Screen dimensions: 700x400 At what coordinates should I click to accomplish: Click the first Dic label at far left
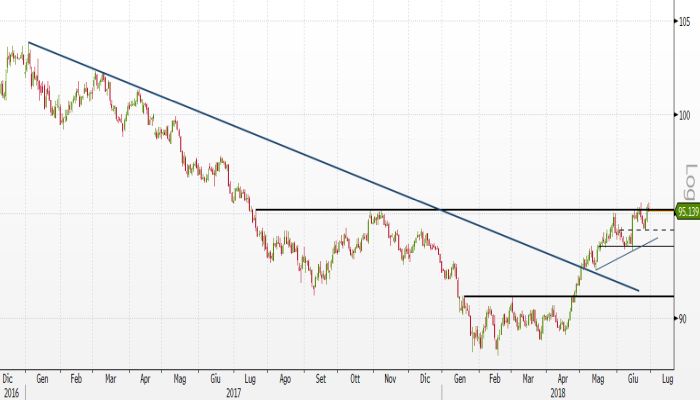click(8, 379)
